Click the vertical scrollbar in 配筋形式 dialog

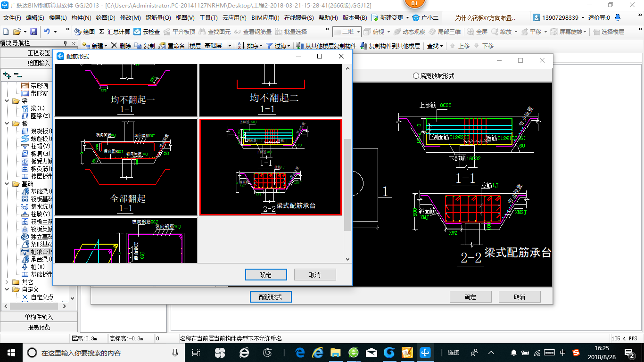[x=347, y=185]
